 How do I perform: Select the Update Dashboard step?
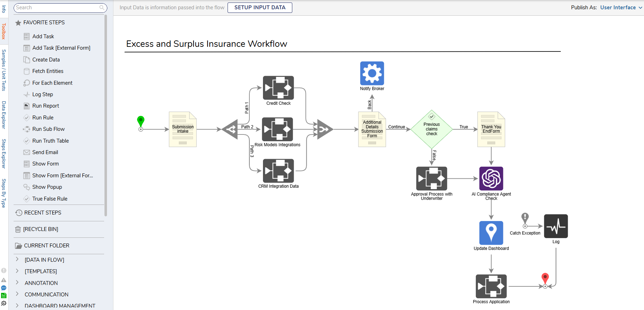click(x=491, y=233)
